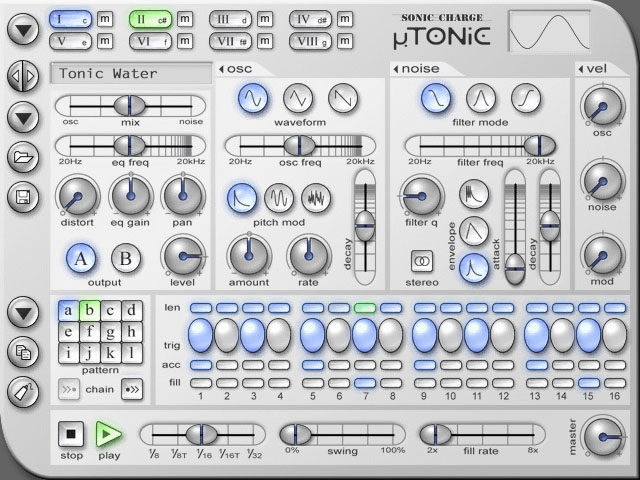Viewport: 640px width, 480px height.
Task: Open the load file folder icon
Action: click(x=23, y=157)
